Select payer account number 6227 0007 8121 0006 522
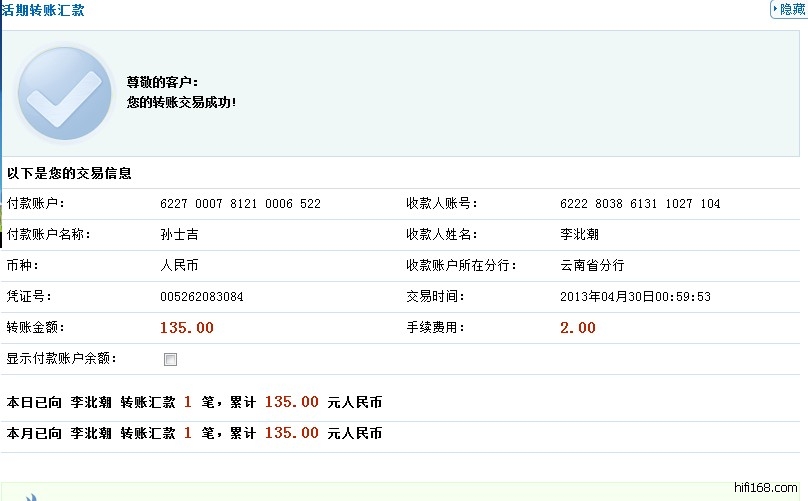This screenshot has width=808, height=501. (240, 204)
